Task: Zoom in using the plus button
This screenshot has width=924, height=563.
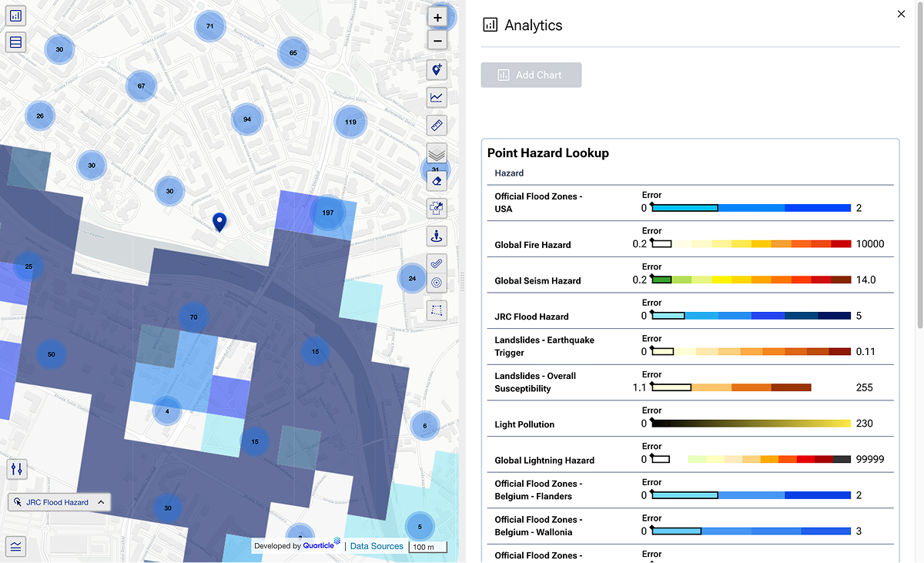Action: point(437,17)
